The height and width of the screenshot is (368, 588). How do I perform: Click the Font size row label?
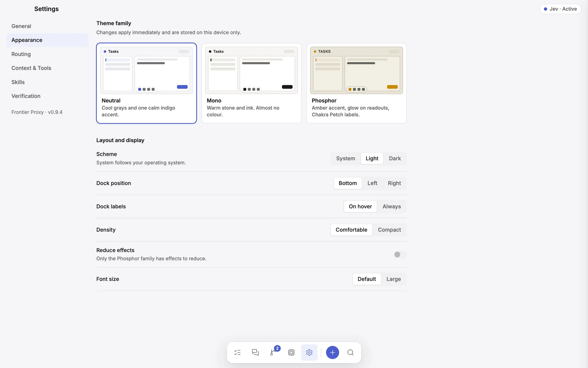coord(107,279)
